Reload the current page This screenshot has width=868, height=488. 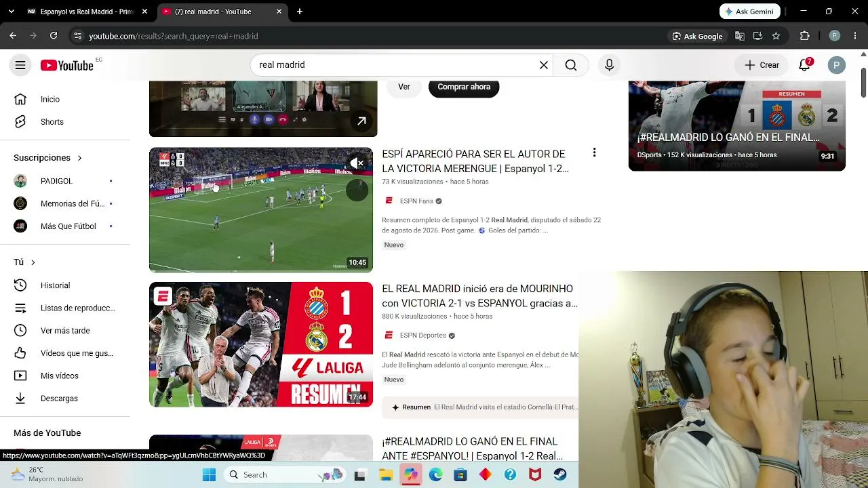54,36
